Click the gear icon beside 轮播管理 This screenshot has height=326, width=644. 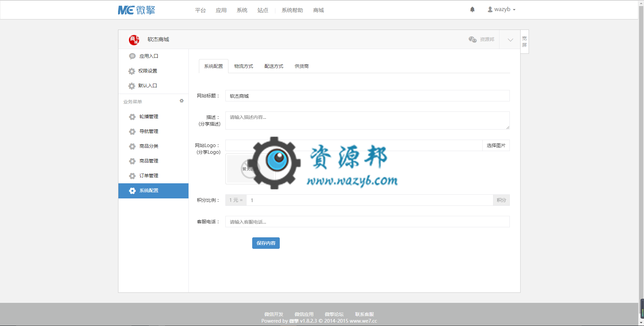click(x=132, y=117)
